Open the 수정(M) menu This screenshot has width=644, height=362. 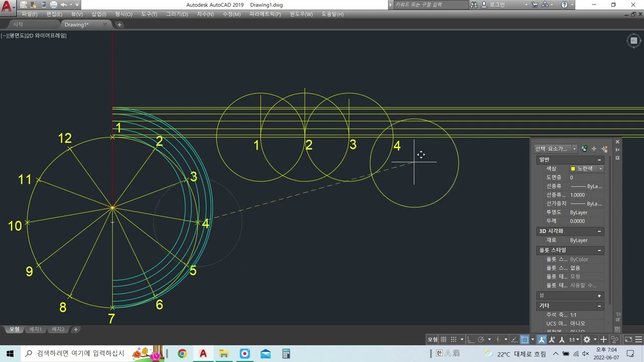coord(231,14)
